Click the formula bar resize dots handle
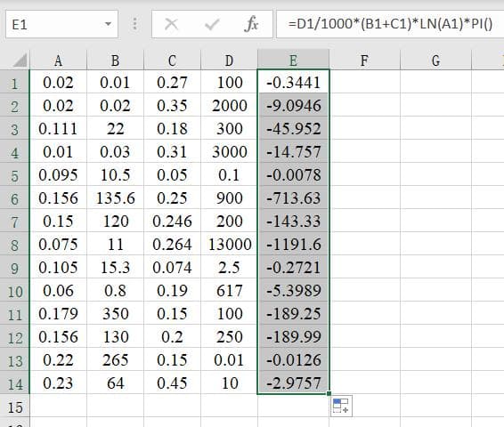This screenshot has height=427, width=504. point(135,24)
